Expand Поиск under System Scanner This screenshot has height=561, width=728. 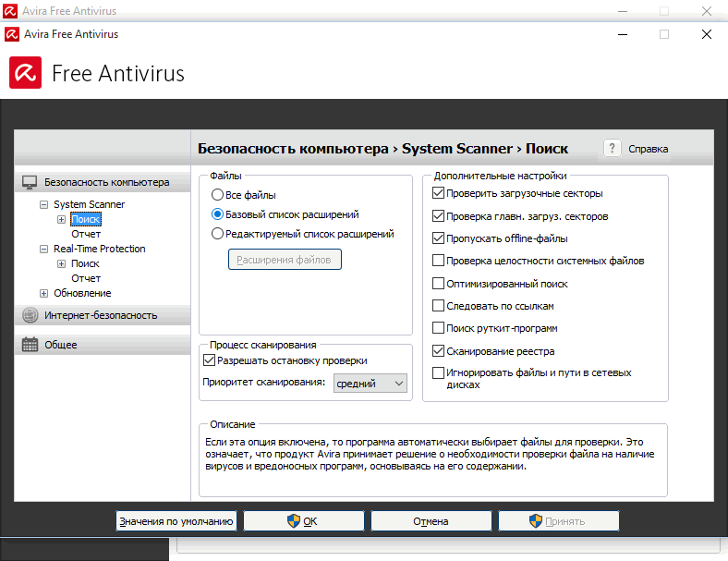pos(61,219)
